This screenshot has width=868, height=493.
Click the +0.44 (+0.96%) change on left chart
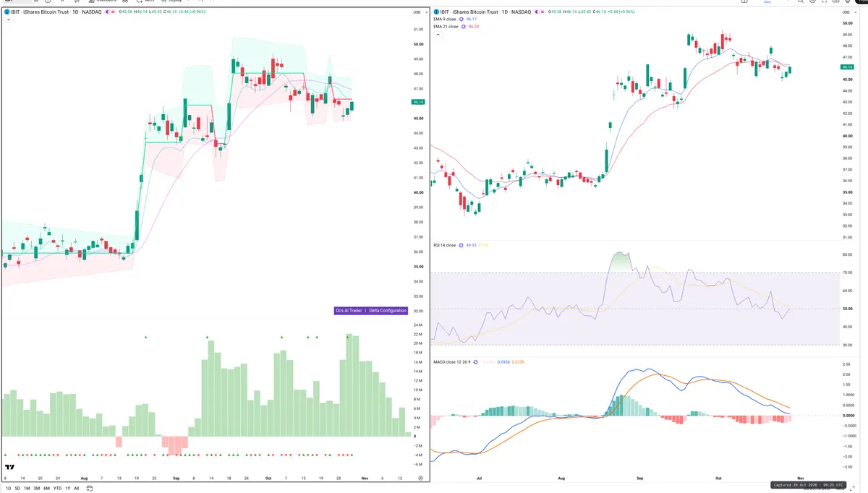pyautogui.click(x=192, y=12)
